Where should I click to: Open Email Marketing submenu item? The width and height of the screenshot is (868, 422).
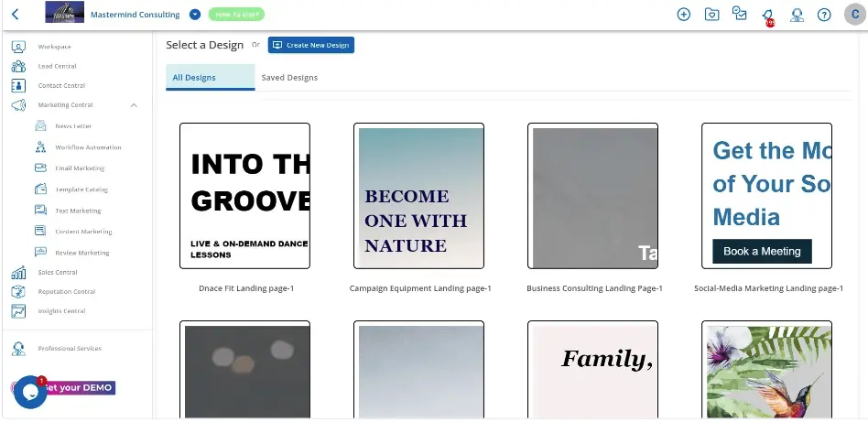tap(80, 168)
